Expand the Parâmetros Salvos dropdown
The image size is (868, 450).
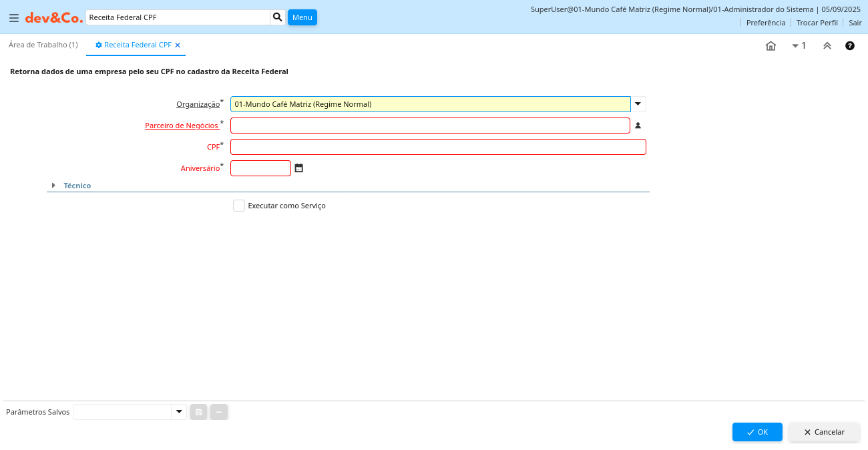[179, 412]
